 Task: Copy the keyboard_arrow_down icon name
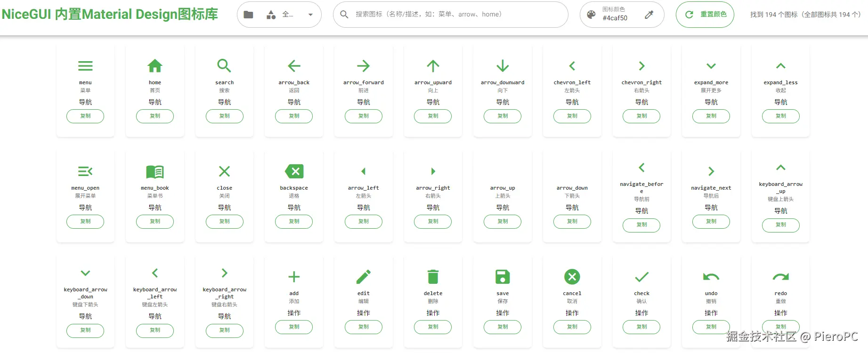click(85, 330)
